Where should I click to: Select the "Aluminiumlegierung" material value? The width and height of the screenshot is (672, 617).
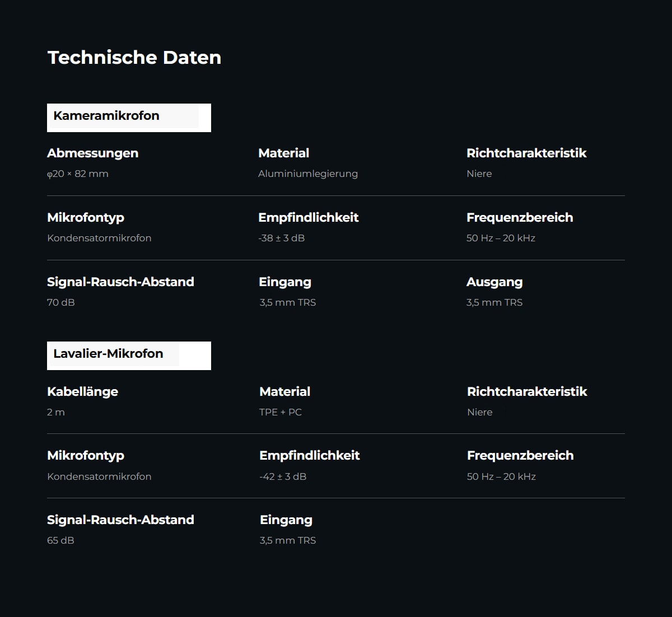(x=308, y=174)
